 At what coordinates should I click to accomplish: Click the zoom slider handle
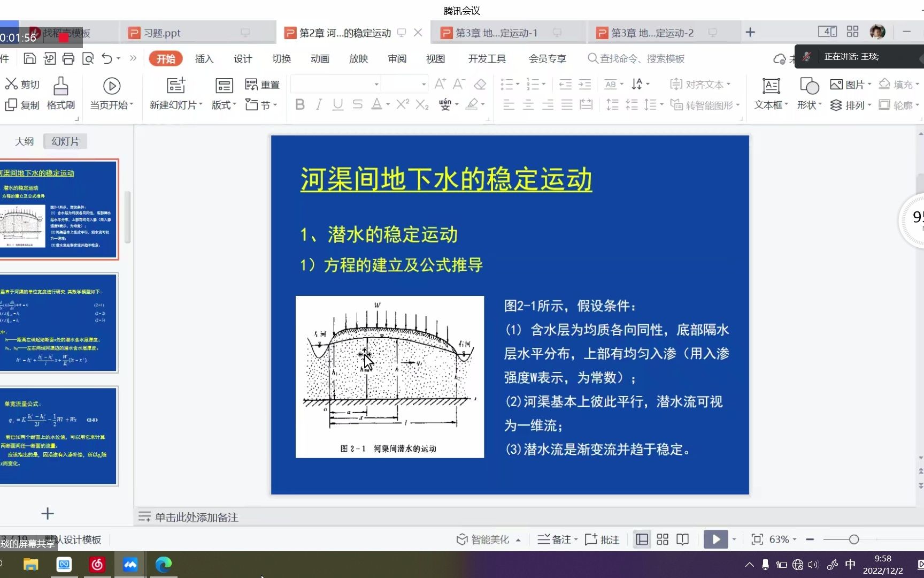click(854, 539)
